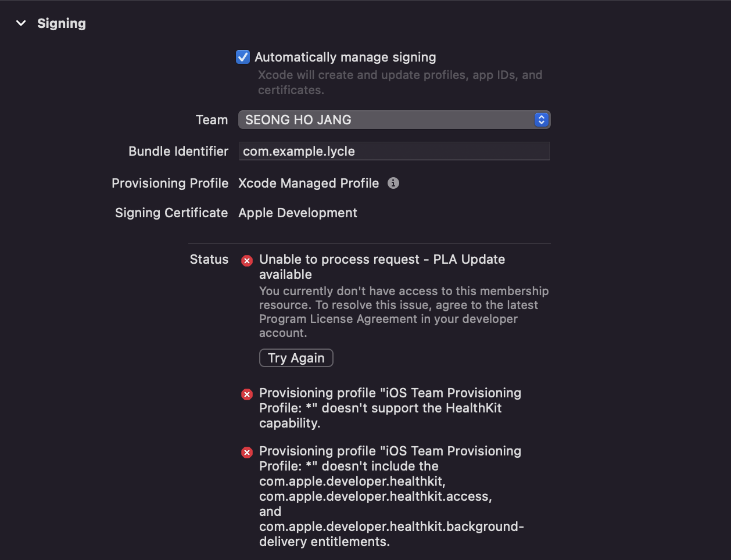The width and height of the screenshot is (731, 560).
Task: Open the Team dropdown showing SEONG HO JANG
Action: (x=394, y=120)
